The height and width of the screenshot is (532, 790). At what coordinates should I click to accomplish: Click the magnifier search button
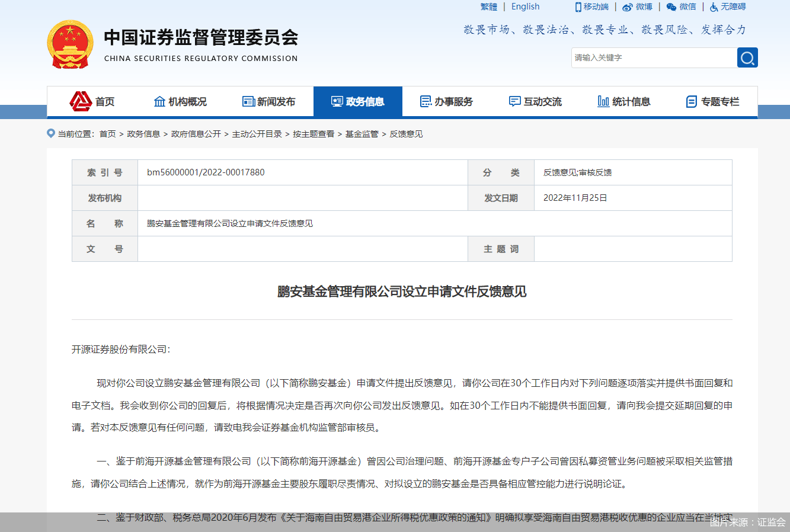[747, 57]
